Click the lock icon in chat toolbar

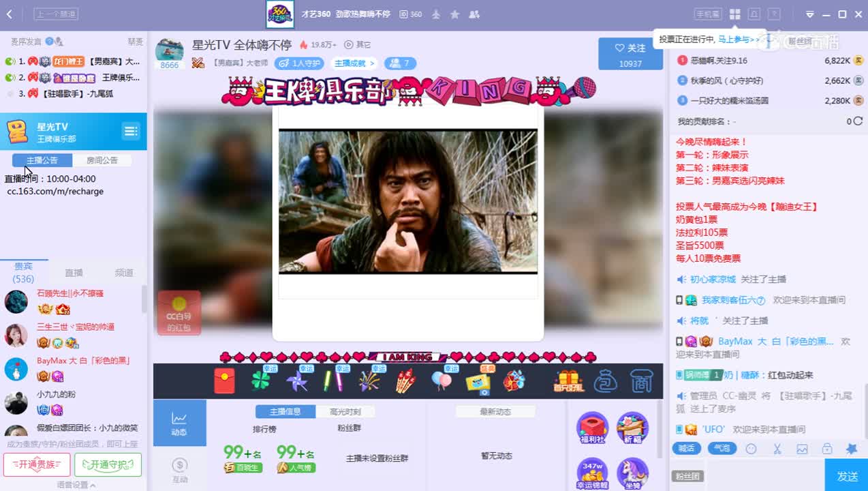[x=826, y=449]
